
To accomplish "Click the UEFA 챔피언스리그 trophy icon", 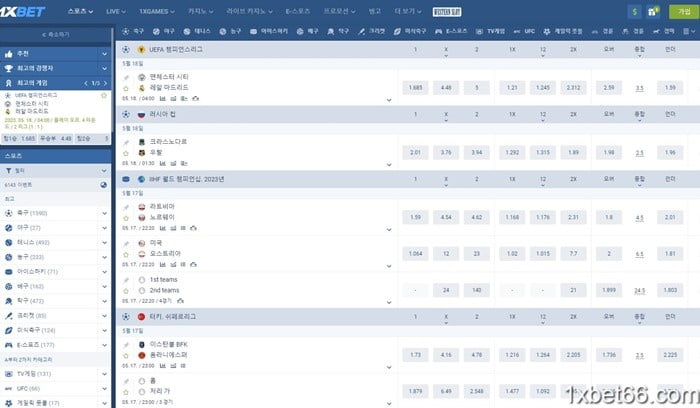I will coord(141,50).
